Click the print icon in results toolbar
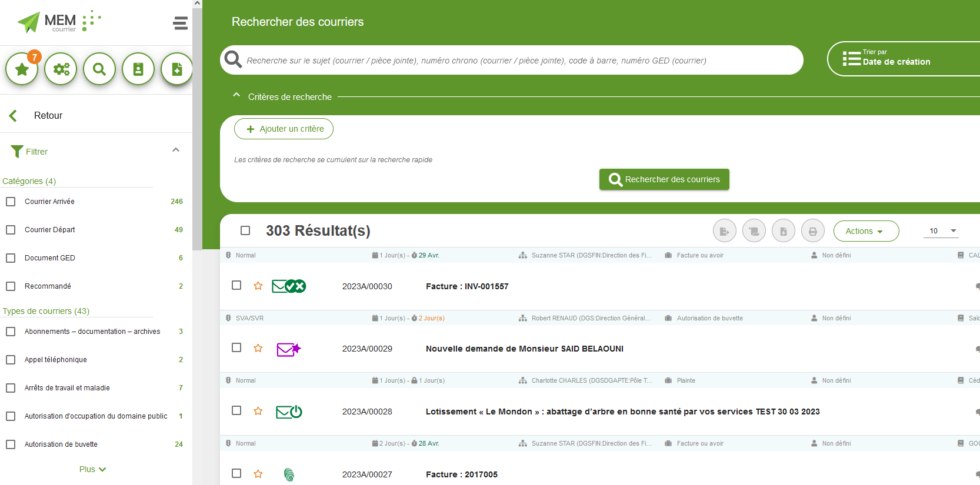Screen dimensions: 980x485 [812, 231]
